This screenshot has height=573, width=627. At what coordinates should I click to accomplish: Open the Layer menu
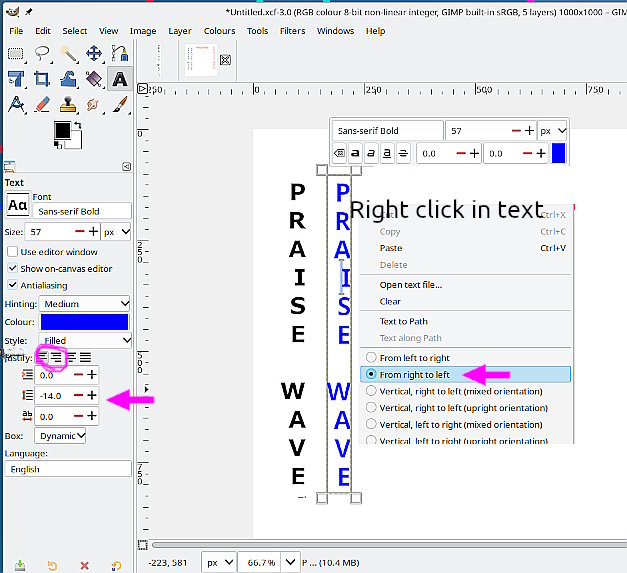pos(180,31)
